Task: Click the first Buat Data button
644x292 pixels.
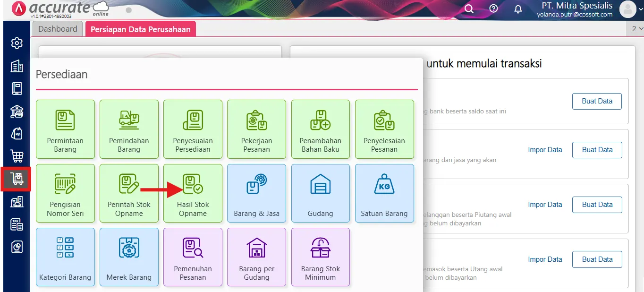Action: (x=597, y=101)
